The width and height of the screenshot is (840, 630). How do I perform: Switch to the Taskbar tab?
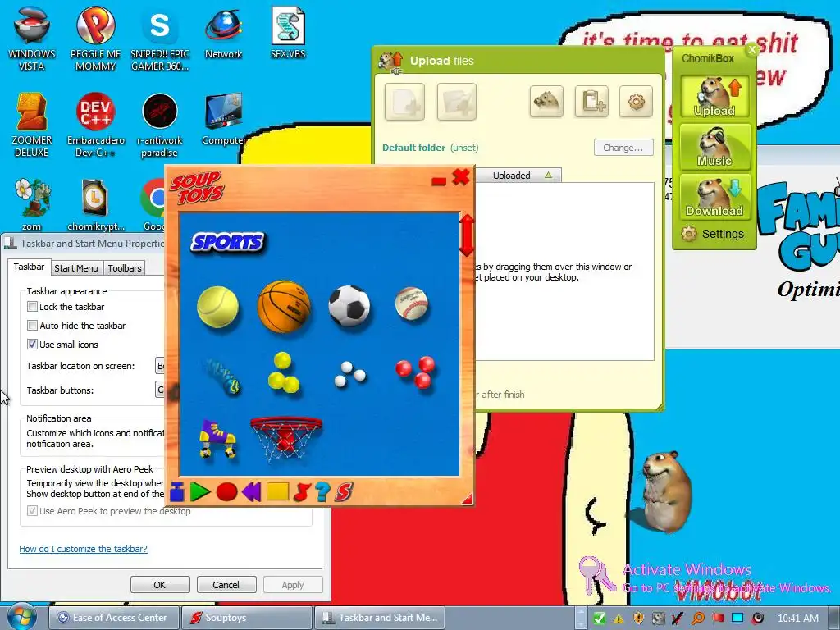tap(29, 267)
